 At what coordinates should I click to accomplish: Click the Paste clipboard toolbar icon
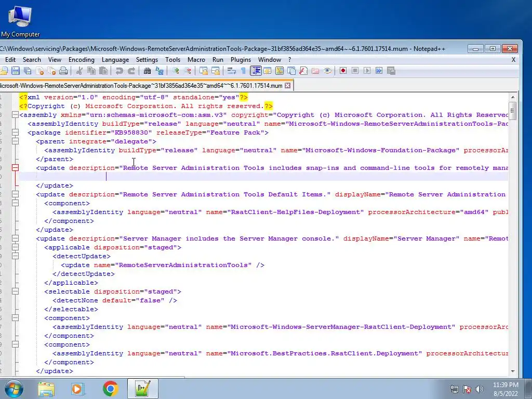(x=103, y=71)
